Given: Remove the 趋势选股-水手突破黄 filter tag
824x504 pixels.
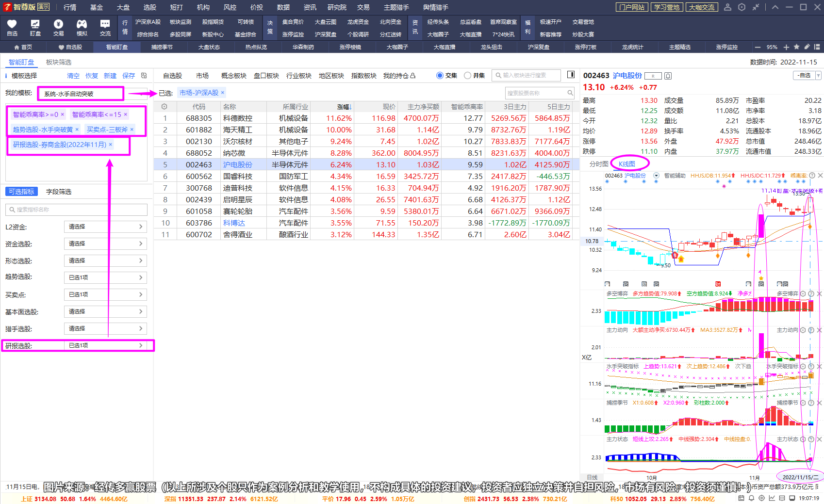Looking at the screenshot, I should [77, 130].
